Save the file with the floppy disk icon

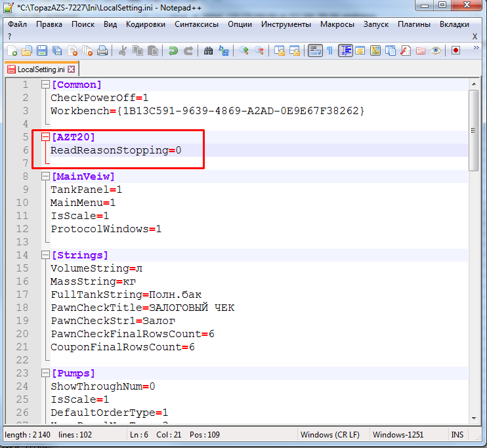coord(42,51)
